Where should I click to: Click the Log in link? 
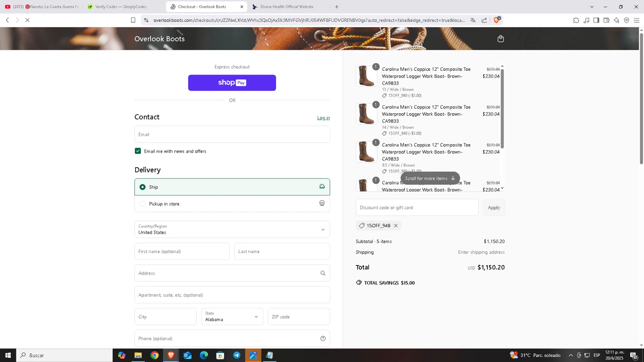tap(324, 118)
